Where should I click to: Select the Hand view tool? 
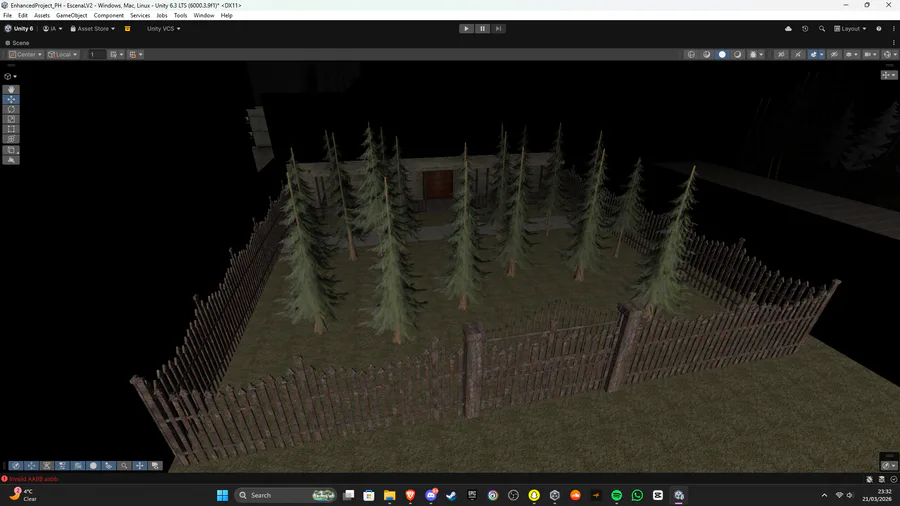coord(11,89)
